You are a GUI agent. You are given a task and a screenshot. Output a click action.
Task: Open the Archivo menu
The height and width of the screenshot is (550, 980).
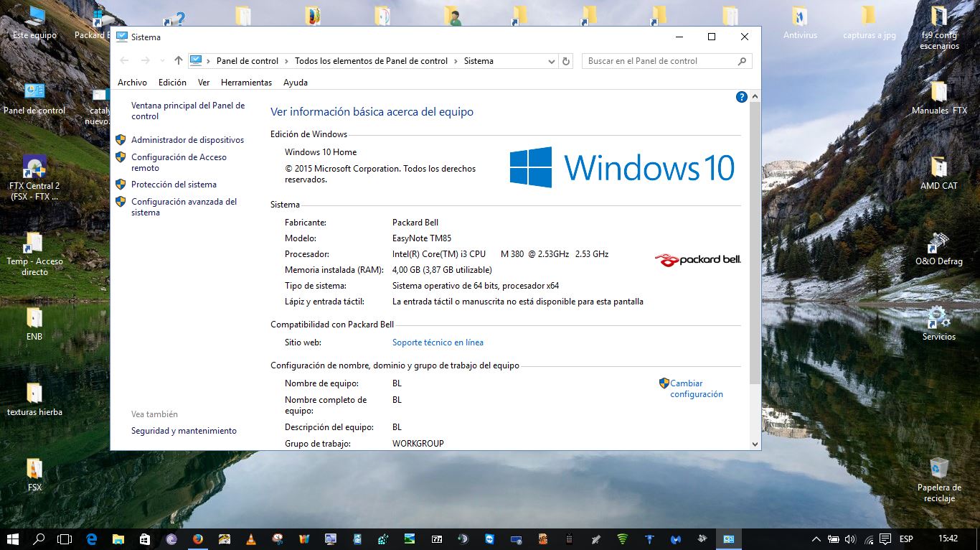[132, 83]
